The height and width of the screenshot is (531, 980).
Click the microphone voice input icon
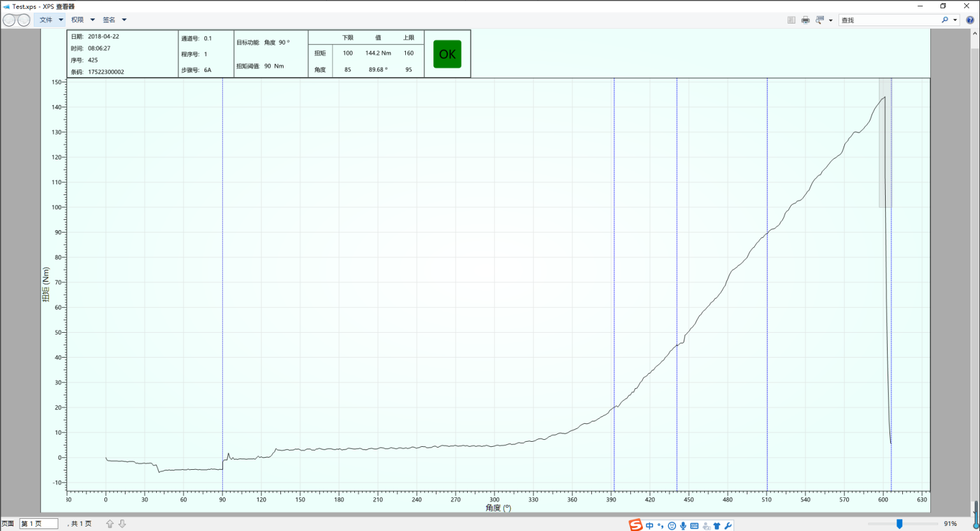683,526
